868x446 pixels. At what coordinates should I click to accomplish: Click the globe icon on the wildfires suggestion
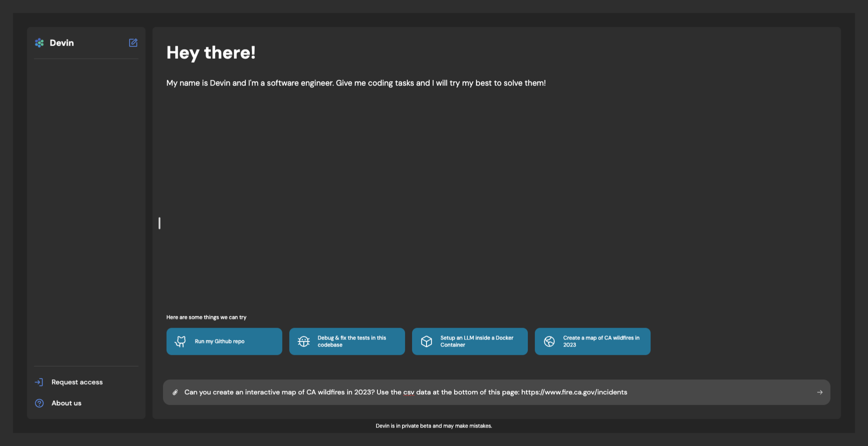pyautogui.click(x=549, y=341)
